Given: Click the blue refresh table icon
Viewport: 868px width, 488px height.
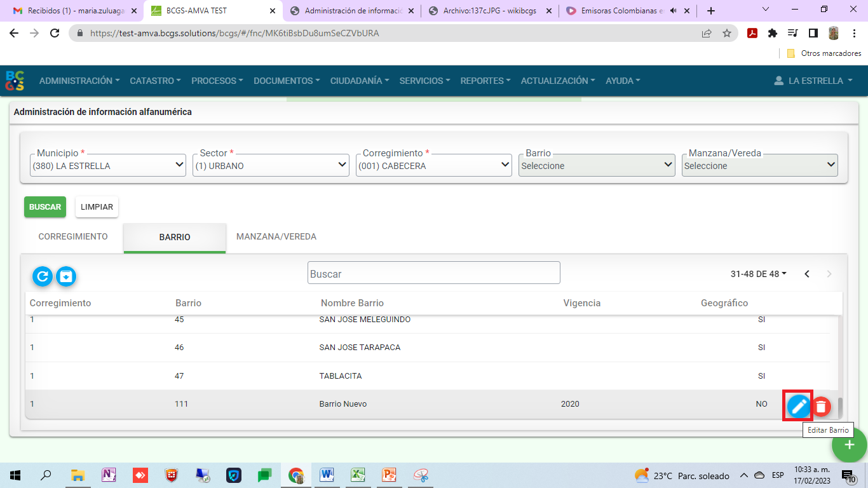Looking at the screenshot, I should pos(43,276).
